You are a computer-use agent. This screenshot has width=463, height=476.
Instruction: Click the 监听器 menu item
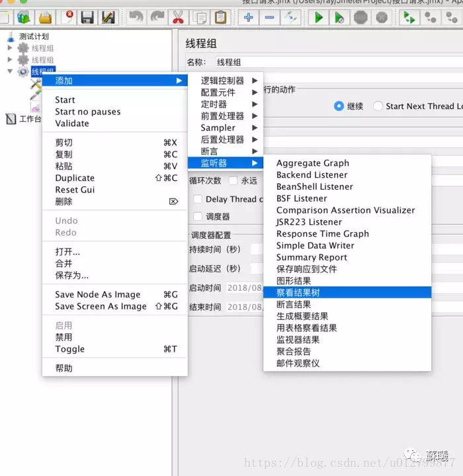[x=226, y=163]
